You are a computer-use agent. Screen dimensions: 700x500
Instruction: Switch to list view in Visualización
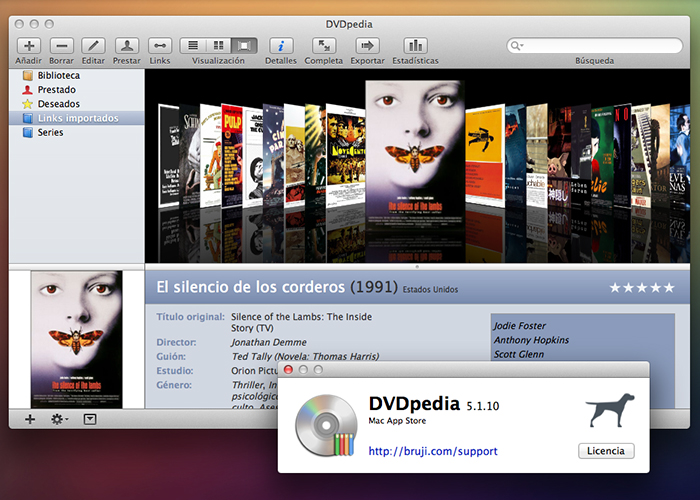(x=193, y=46)
